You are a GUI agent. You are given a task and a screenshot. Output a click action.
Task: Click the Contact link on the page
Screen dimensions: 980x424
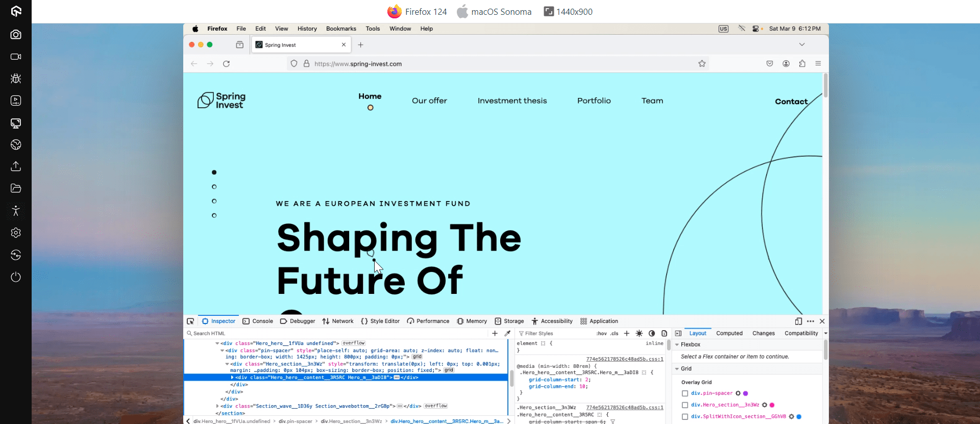tap(791, 102)
